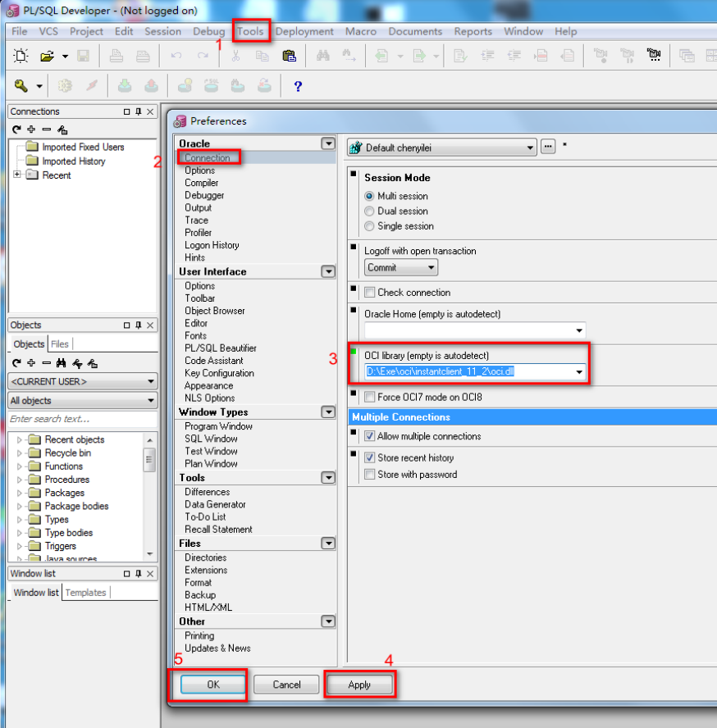Open the Reports menu
This screenshot has height=728, width=717.
click(473, 32)
